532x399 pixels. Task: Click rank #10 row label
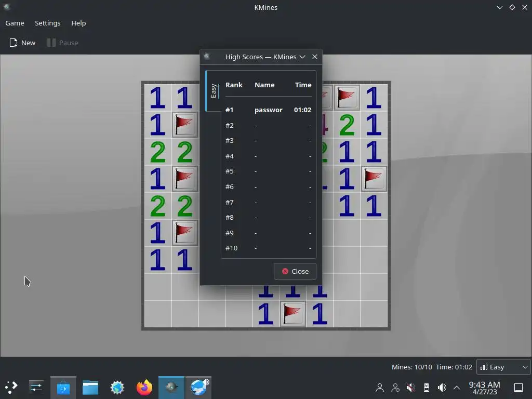[x=231, y=248]
